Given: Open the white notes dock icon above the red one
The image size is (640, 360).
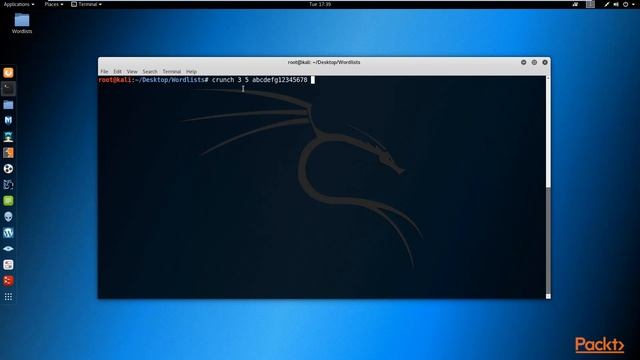Looking at the screenshot, I should coord(8,264).
